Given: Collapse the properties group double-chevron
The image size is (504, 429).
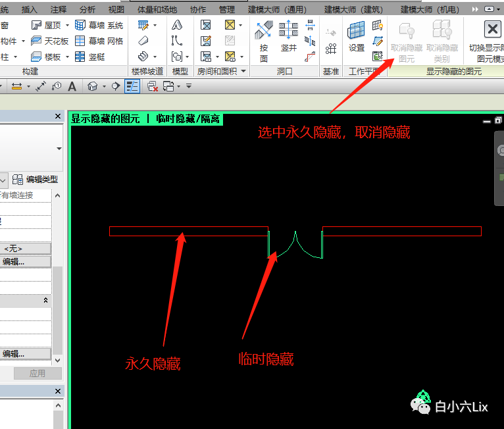Looking at the screenshot, I should coord(45,300).
